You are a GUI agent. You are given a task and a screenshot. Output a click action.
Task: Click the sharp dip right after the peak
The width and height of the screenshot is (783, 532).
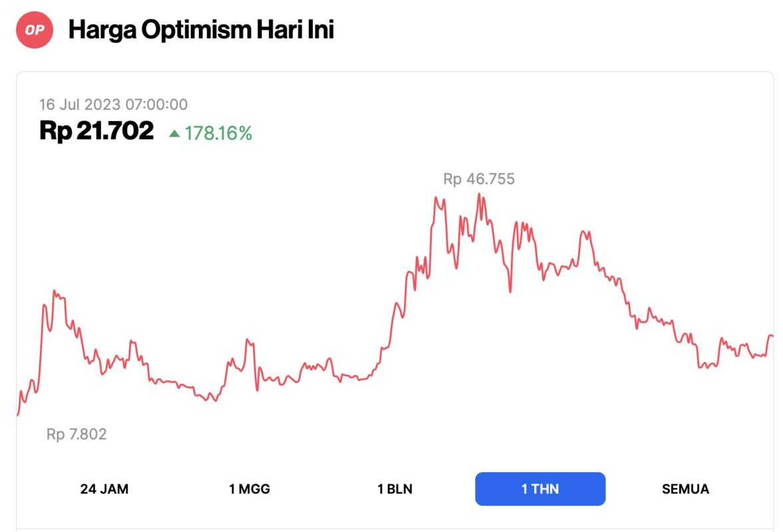coord(510,291)
